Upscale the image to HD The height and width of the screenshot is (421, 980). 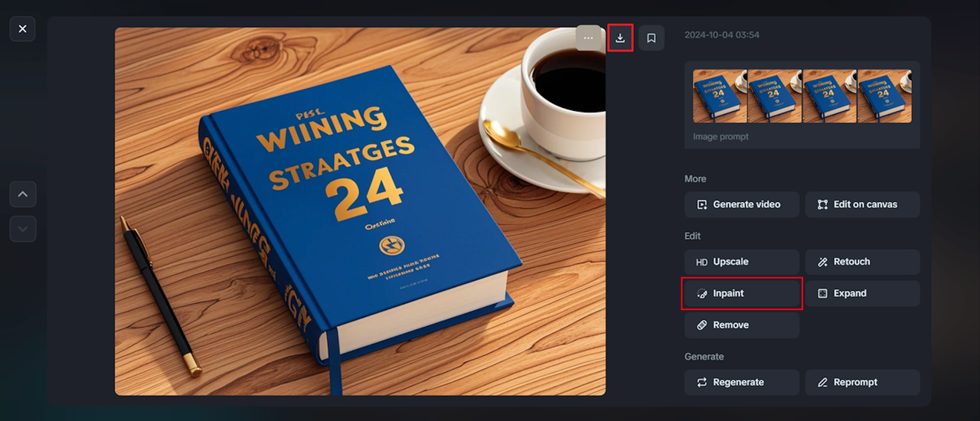tap(742, 262)
